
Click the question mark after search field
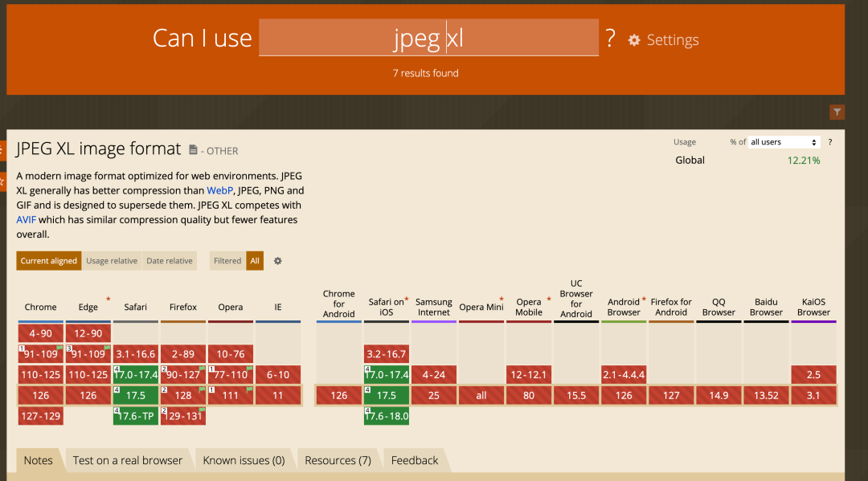(x=611, y=38)
